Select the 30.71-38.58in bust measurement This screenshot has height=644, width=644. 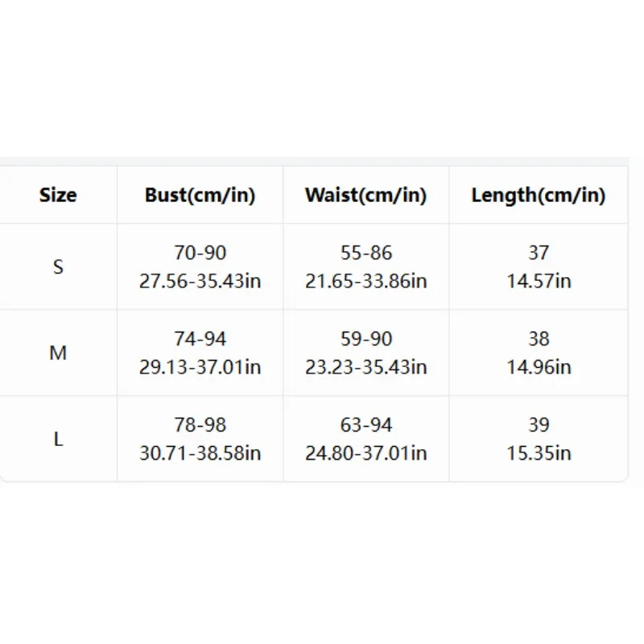click(x=200, y=453)
